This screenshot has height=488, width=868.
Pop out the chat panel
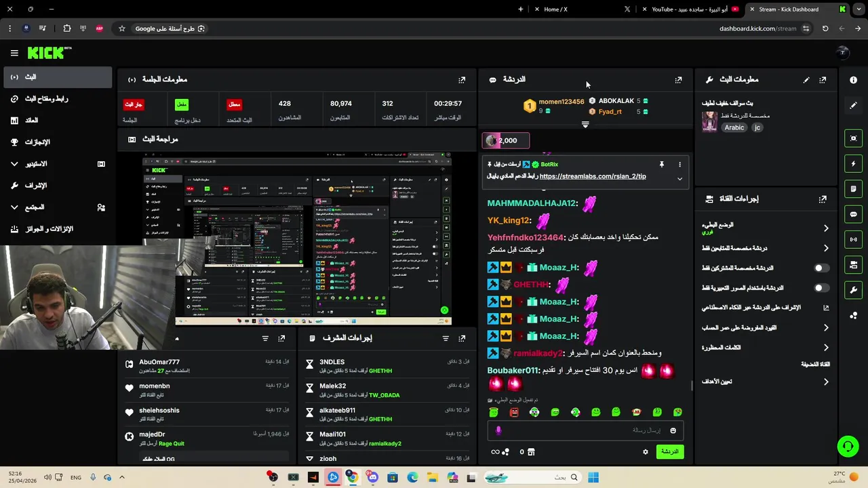pos(678,80)
